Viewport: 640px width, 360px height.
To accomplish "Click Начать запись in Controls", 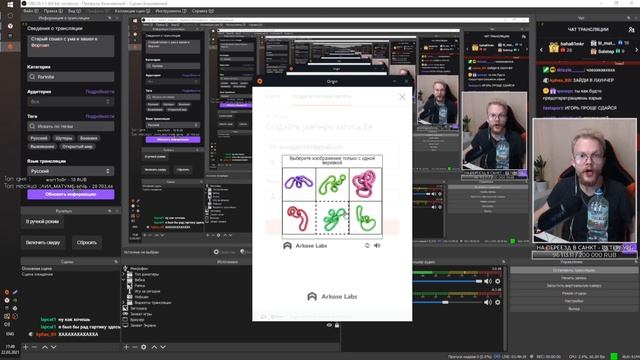I will (x=573, y=278).
